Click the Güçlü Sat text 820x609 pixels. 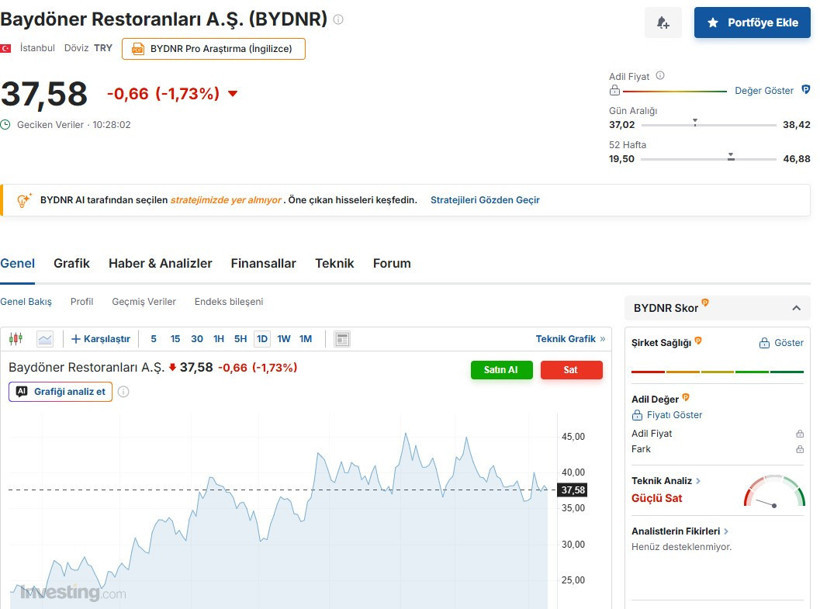pyautogui.click(x=656, y=498)
